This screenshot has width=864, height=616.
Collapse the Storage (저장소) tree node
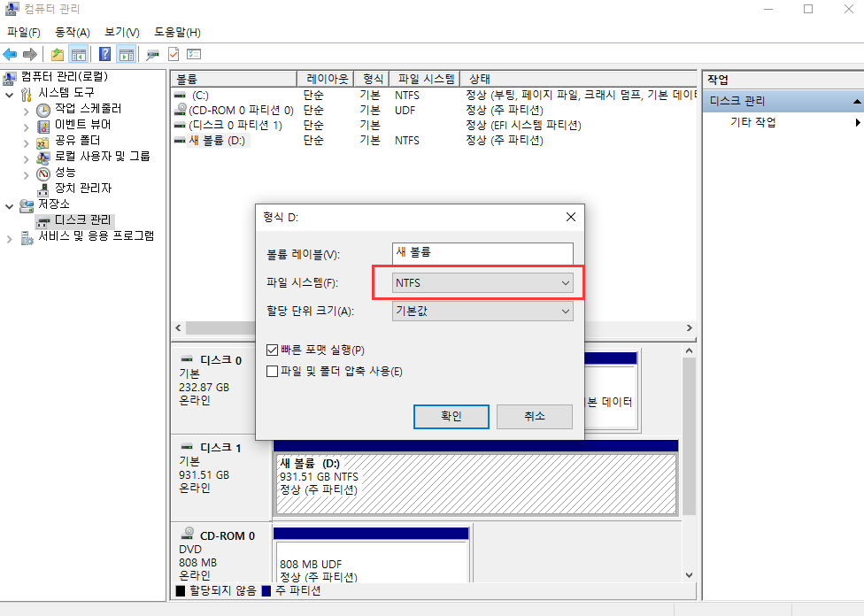[10, 206]
